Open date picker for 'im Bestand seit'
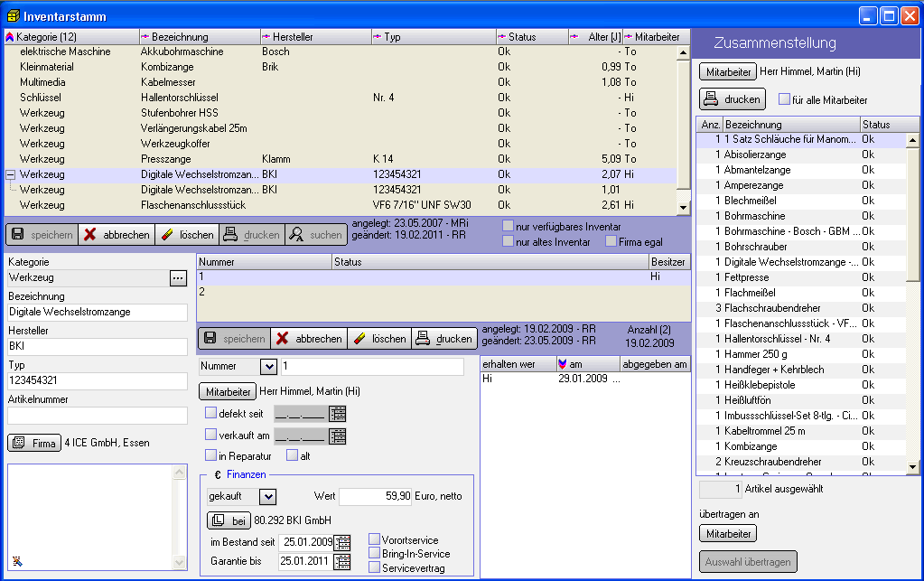 click(342, 542)
